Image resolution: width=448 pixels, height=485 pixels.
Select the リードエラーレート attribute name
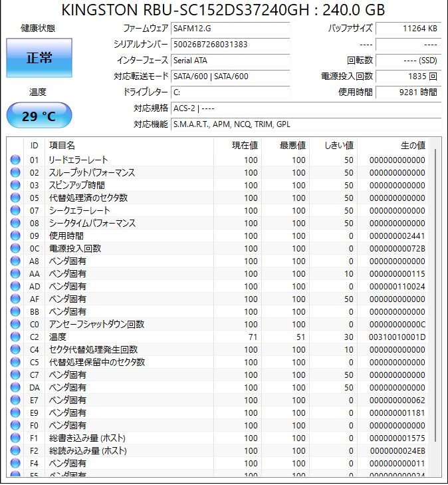[78, 160]
